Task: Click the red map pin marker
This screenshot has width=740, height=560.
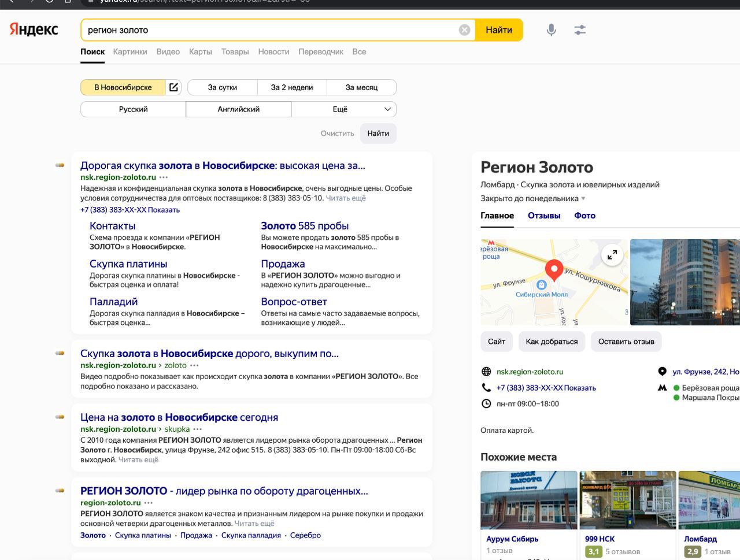Action: 554,270
